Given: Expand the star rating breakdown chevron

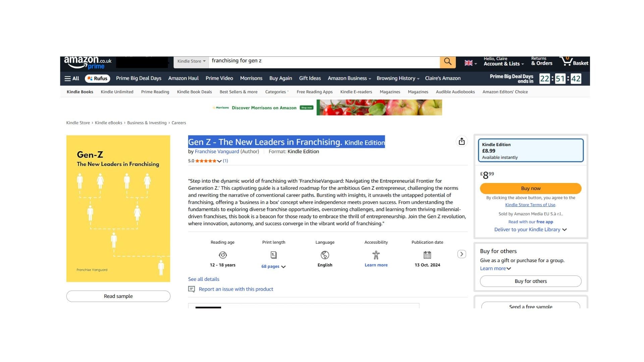Looking at the screenshot, I should pyautogui.click(x=219, y=161).
